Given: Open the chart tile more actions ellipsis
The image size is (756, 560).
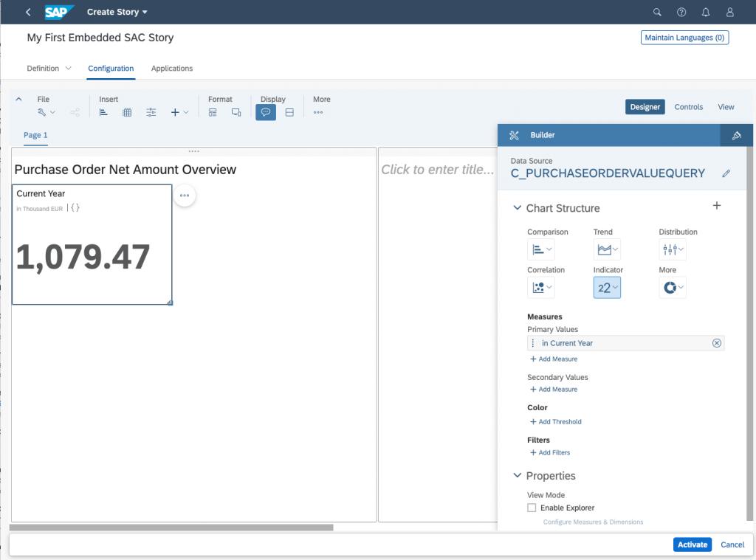Looking at the screenshot, I should [x=185, y=196].
